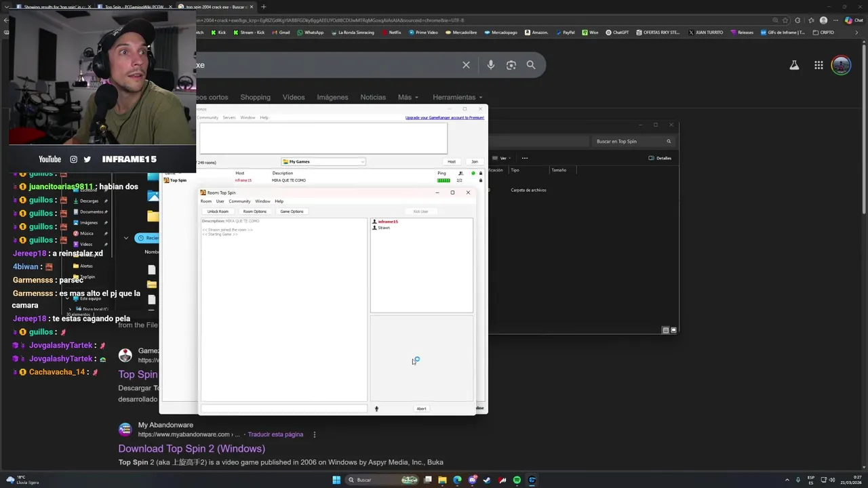Click the bookmark star in the address bar
Image resolution: width=868 pixels, height=488 pixels.
pos(785,20)
